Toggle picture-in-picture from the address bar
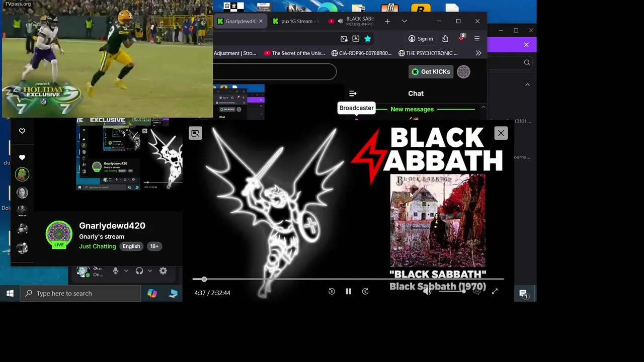The height and width of the screenshot is (362, 644). (344, 39)
